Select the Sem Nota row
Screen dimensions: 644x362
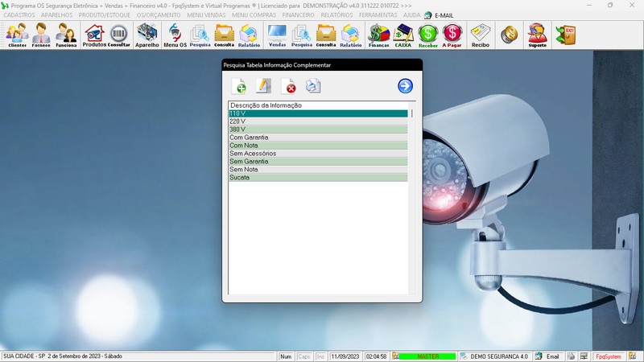[318, 170]
